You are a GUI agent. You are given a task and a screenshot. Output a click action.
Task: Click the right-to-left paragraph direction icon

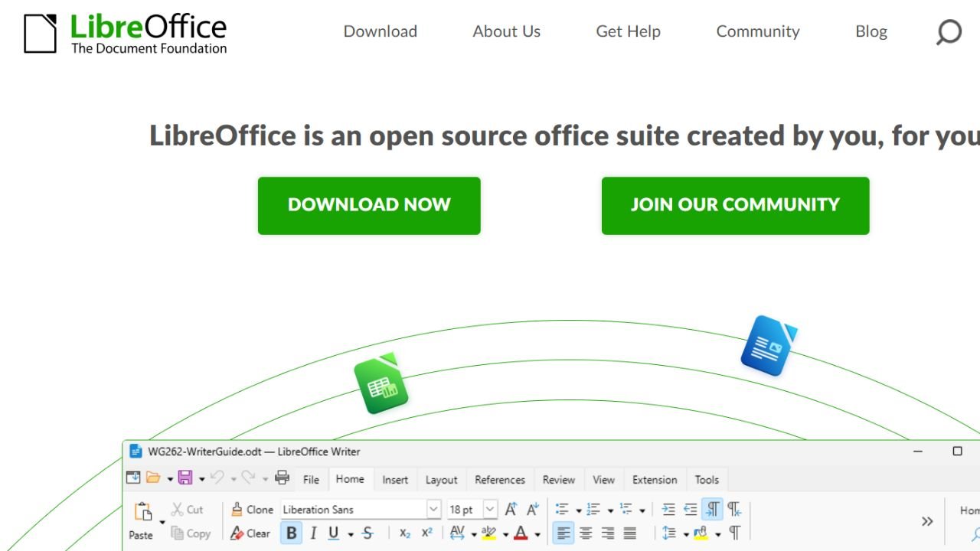[734, 509]
